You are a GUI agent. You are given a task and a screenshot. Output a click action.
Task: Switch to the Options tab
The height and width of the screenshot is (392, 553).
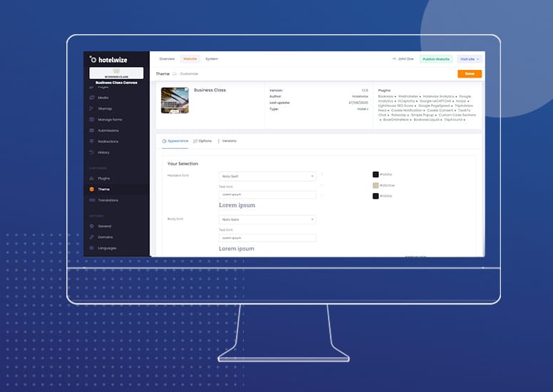[203, 141]
